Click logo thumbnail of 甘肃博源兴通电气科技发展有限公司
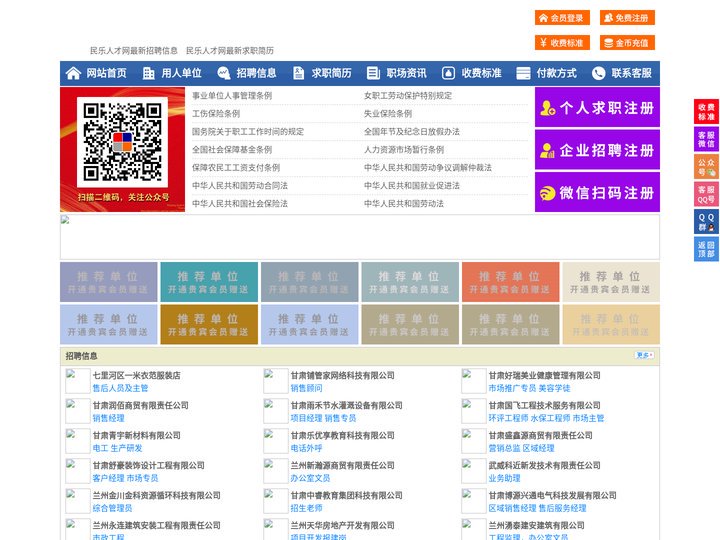 click(473, 501)
